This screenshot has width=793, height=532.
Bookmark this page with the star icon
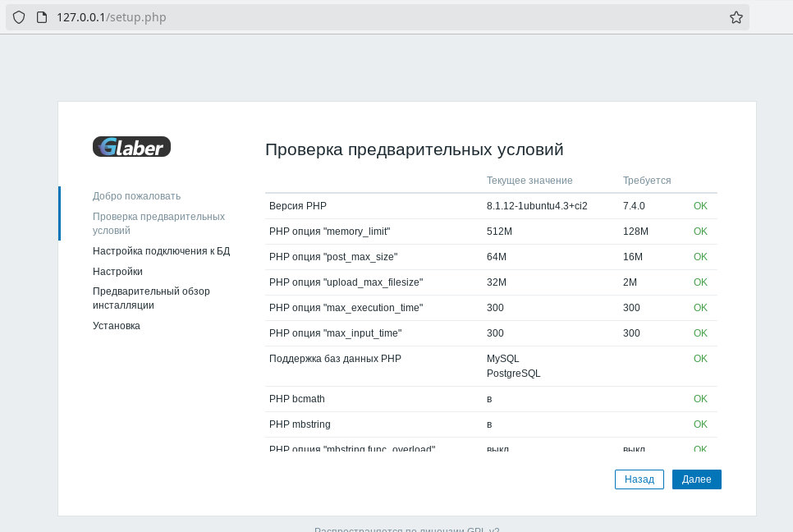[736, 17]
